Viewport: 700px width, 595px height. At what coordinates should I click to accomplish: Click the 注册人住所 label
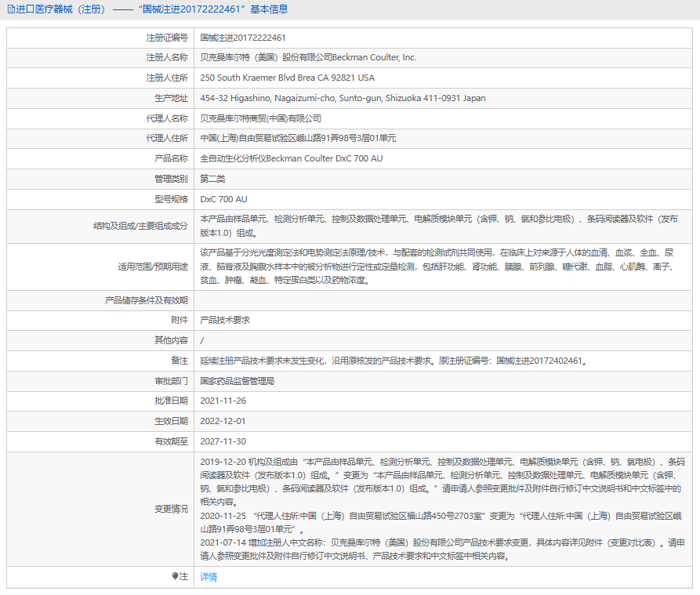tap(167, 78)
